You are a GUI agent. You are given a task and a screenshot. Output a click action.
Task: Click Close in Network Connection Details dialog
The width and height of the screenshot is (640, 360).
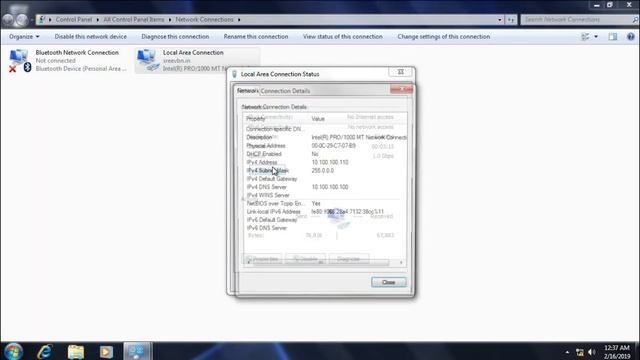[x=389, y=282]
